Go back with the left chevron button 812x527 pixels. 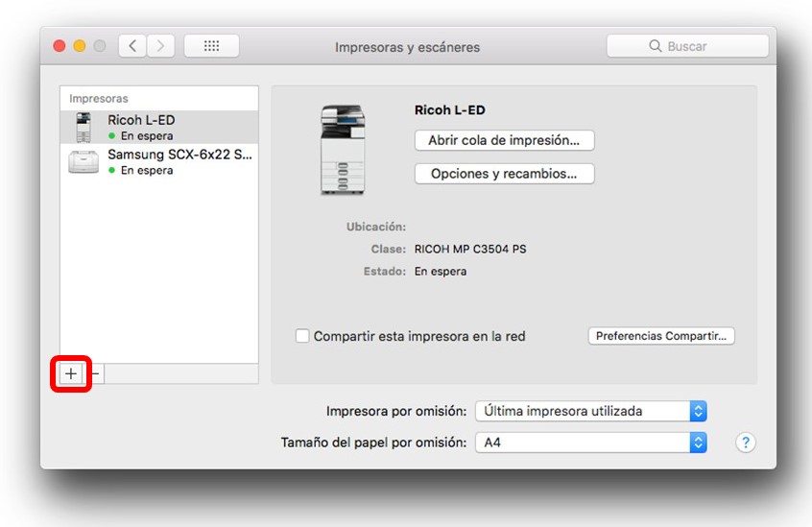click(x=132, y=46)
